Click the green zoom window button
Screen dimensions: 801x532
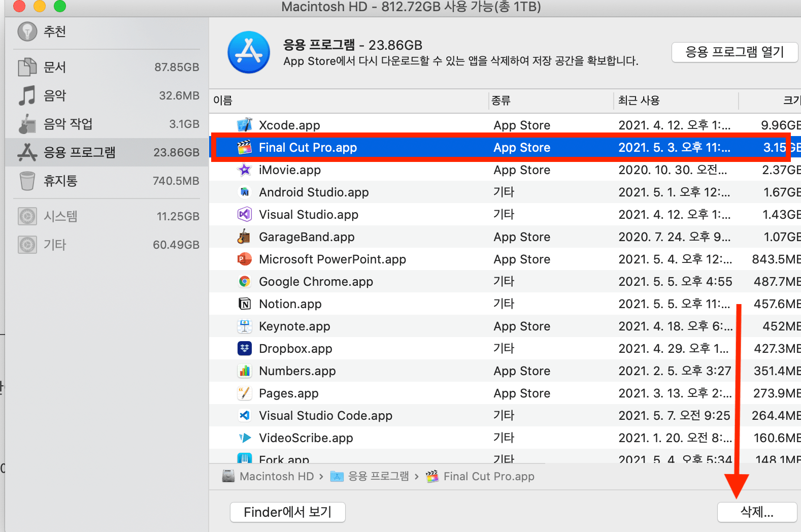click(x=60, y=6)
